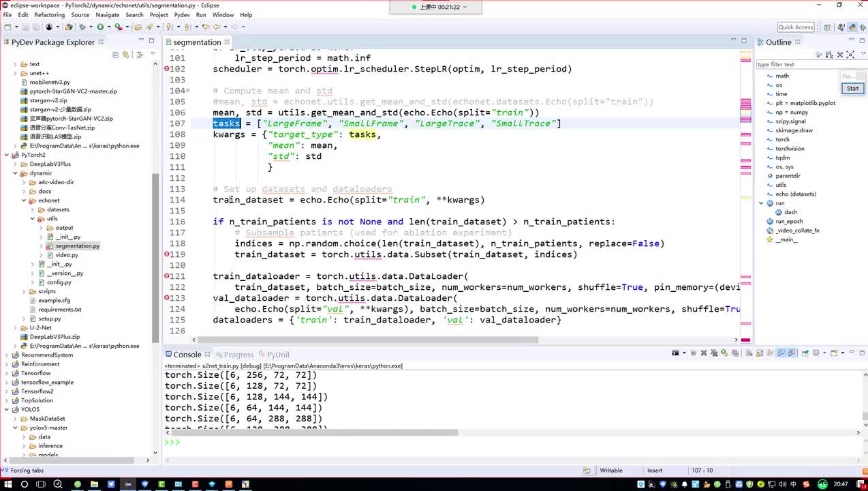Open the Pydev menu
This screenshot has height=491, width=868.
(182, 15)
